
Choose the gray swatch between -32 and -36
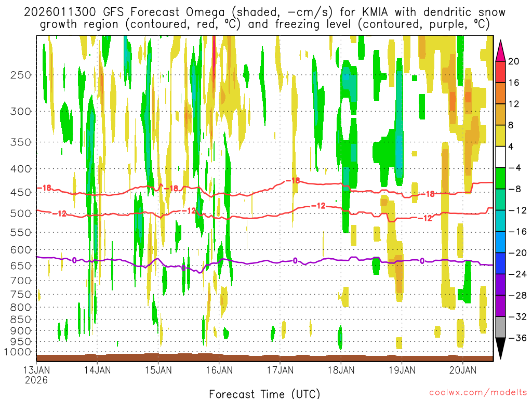[501, 327]
